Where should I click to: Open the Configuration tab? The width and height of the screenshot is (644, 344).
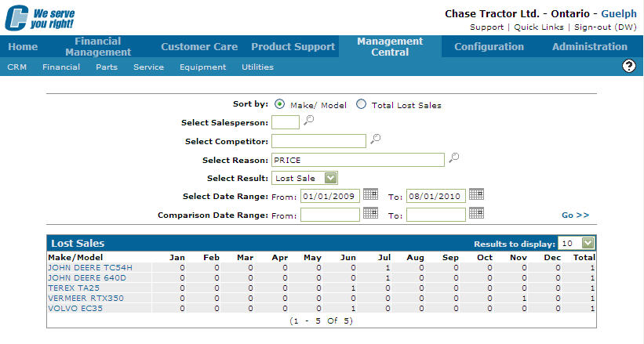pyautogui.click(x=489, y=46)
